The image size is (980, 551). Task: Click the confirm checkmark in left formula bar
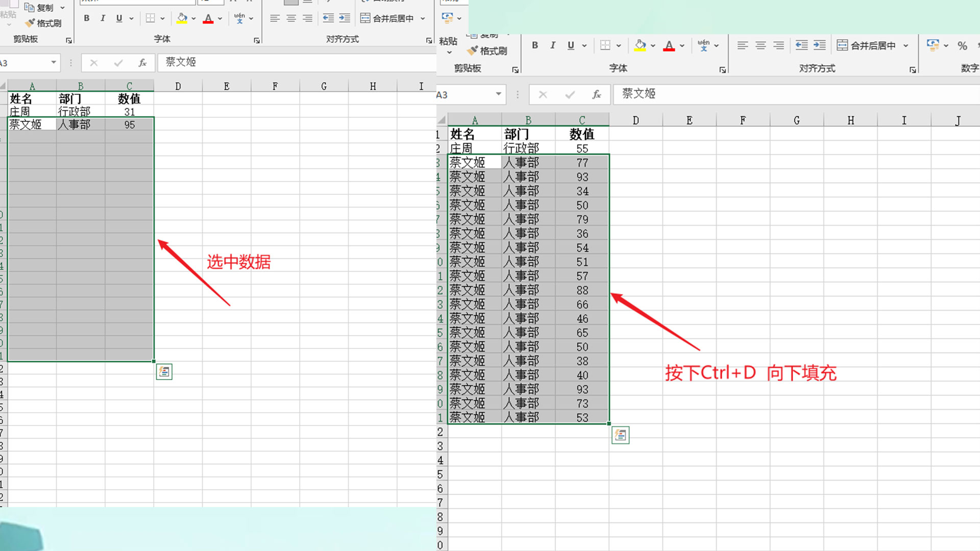118,63
